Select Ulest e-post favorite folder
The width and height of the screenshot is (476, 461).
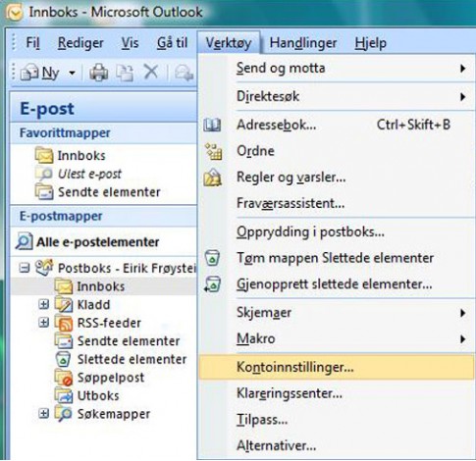click(x=89, y=174)
